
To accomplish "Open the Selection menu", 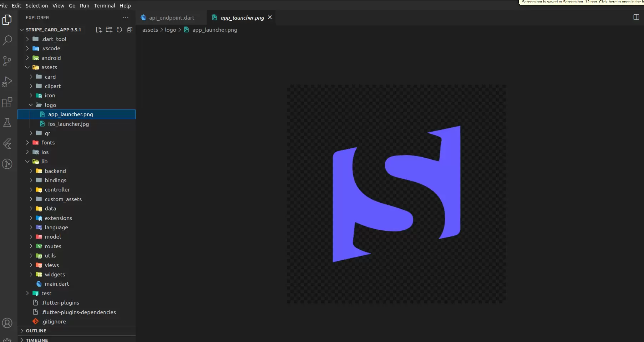I will (37, 5).
